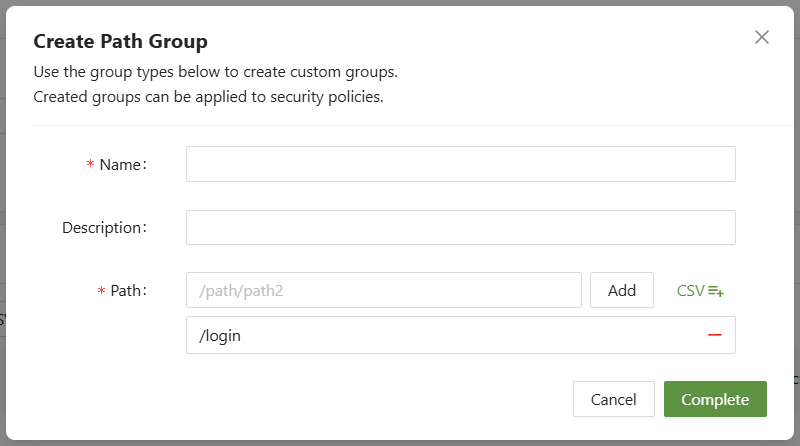Focus the Description input field
Image resolution: width=800 pixels, height=446 pixels.
[460, 228]
